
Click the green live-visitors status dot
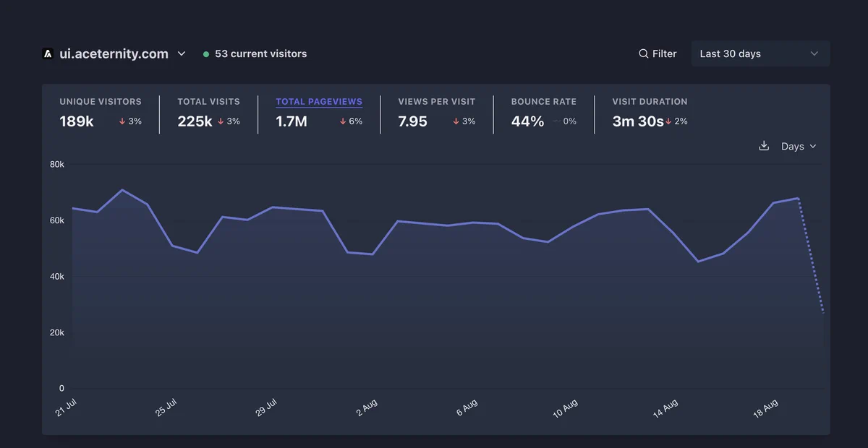tap(206, 54)
